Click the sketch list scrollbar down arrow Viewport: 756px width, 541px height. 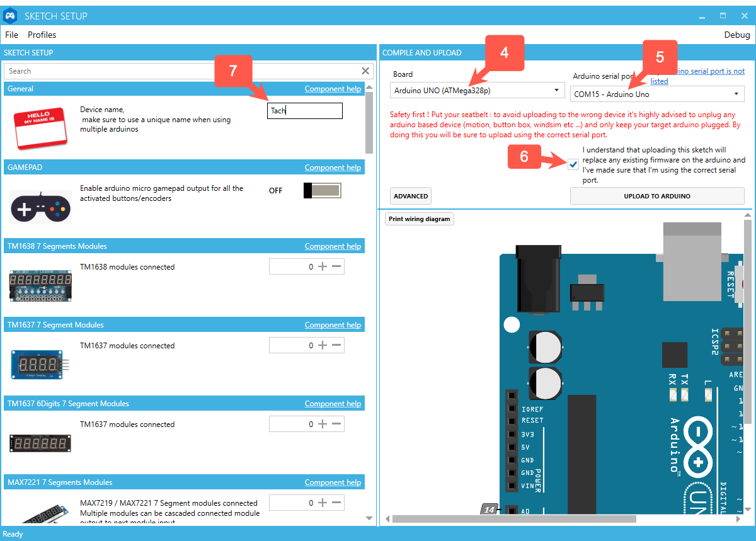369,518
